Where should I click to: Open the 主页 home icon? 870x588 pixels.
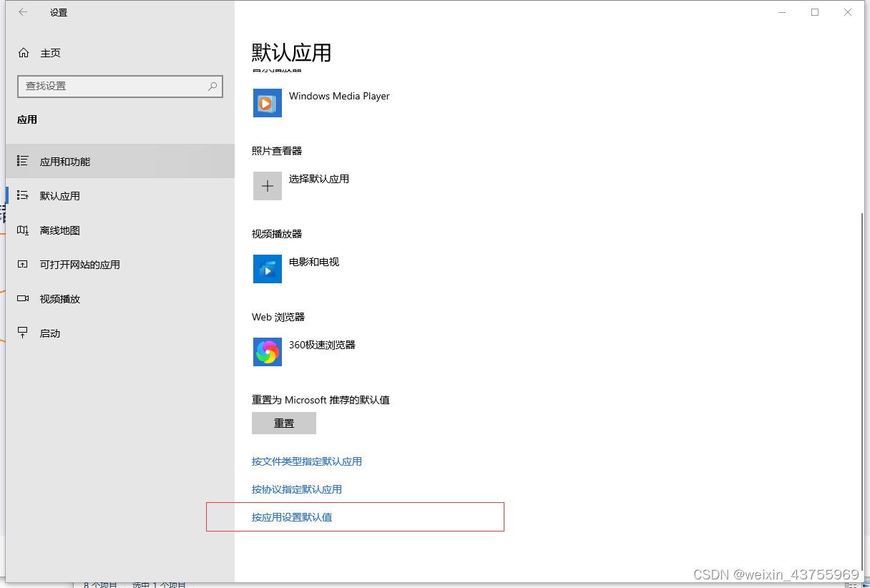pos(24,53)
